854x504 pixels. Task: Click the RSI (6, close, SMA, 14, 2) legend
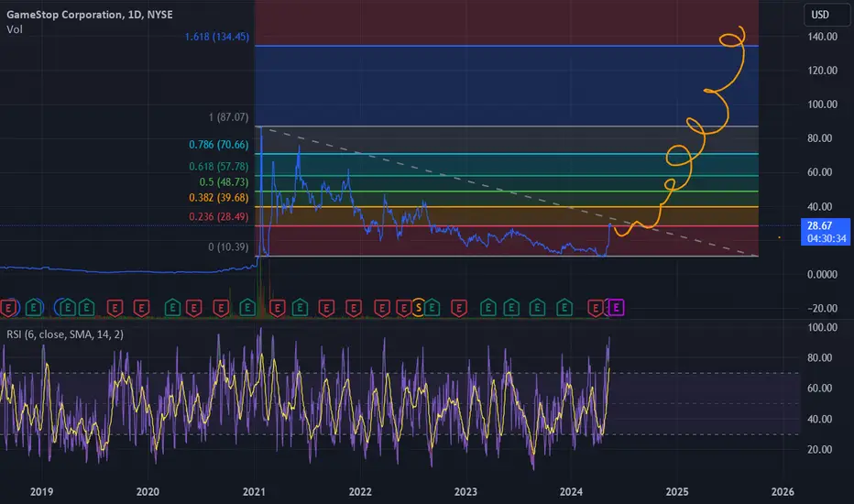click(x=65, y=334)
